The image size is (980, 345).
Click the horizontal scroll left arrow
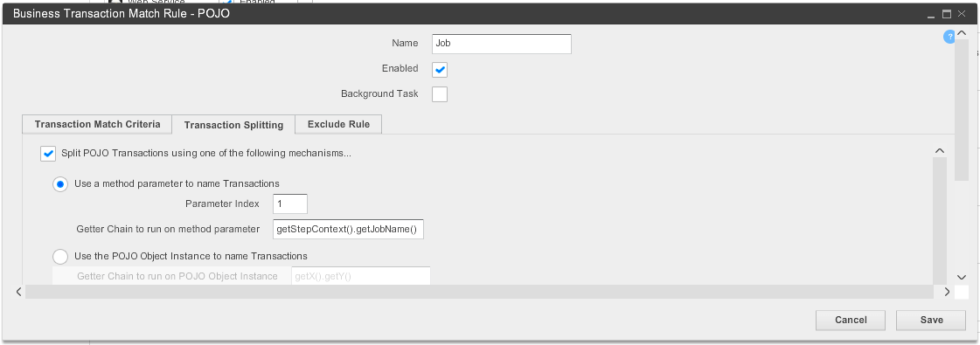[19, 292]
